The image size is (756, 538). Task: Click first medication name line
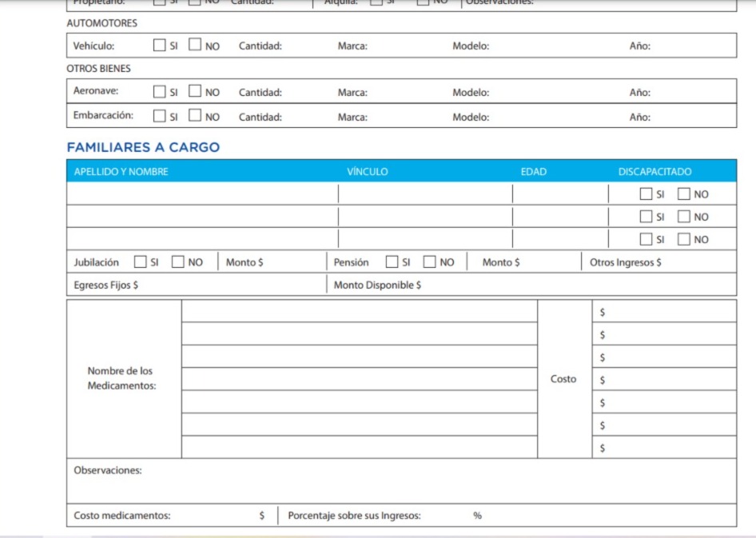pyautogui.click(x=360, y=311)
